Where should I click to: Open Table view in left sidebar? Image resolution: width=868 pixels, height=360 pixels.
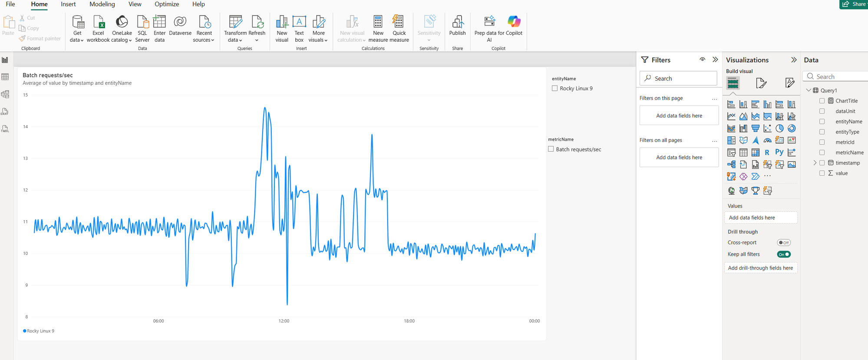5,77
